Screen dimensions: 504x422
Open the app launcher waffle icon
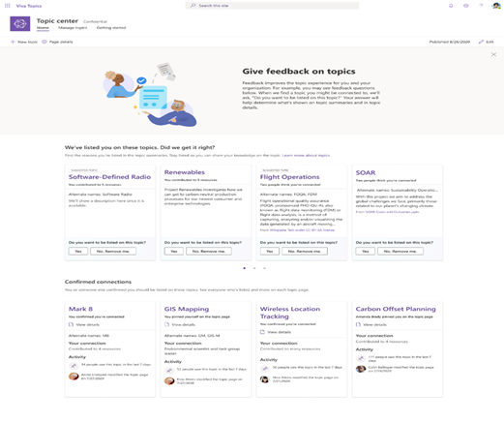point(8,6)
